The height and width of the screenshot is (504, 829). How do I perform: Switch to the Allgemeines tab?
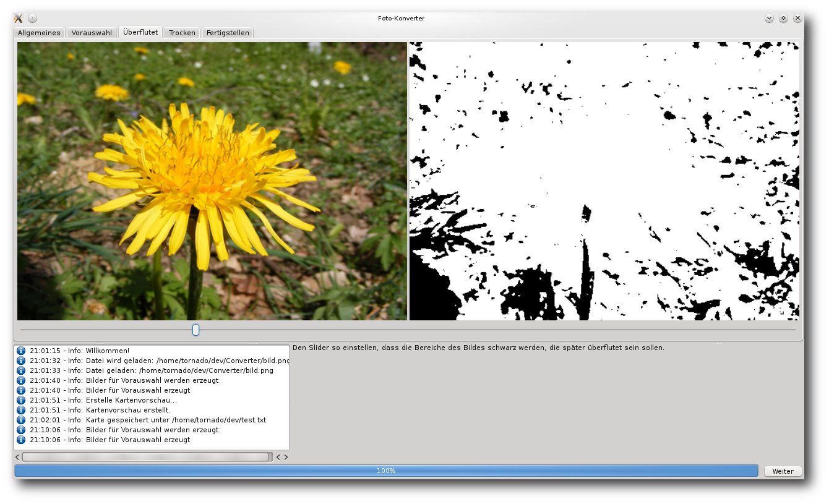click(x=39, y=33)
